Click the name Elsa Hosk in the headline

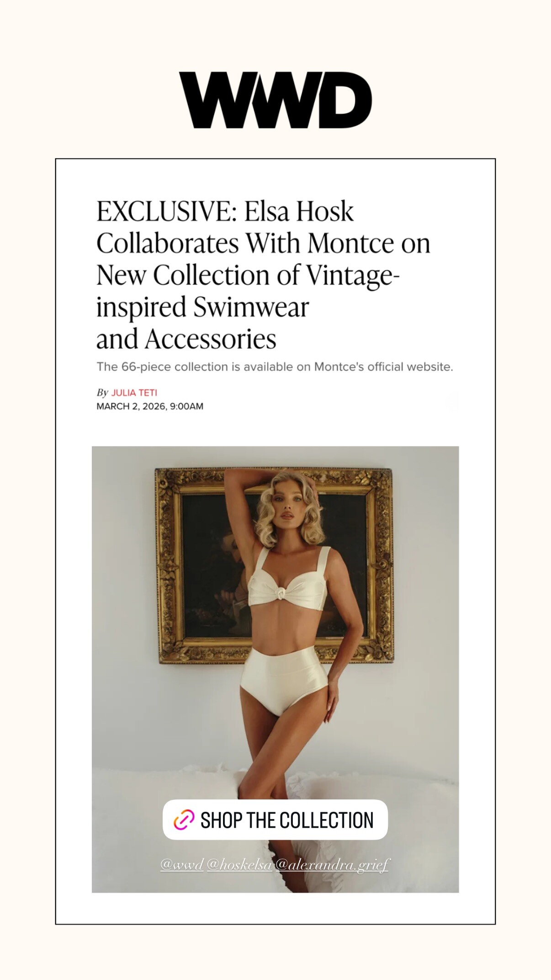coord(299,211)
